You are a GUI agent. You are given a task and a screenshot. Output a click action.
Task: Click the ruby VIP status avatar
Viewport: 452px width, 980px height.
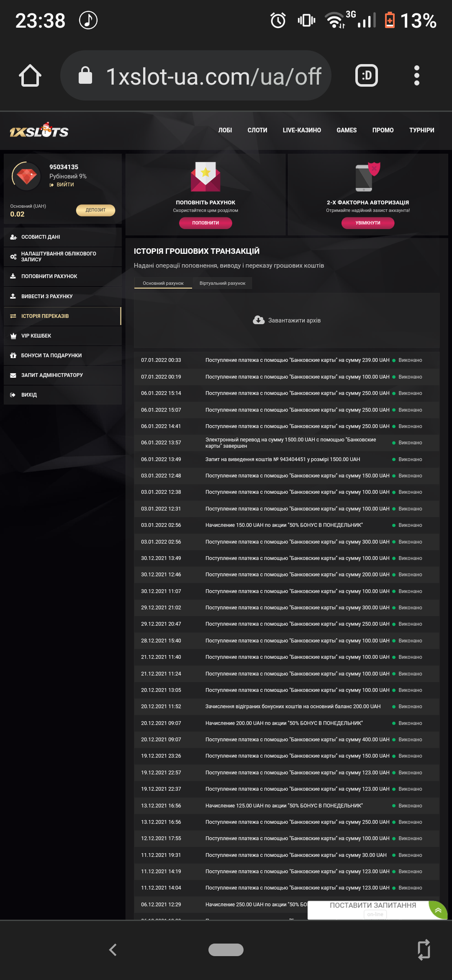point(27,176)
